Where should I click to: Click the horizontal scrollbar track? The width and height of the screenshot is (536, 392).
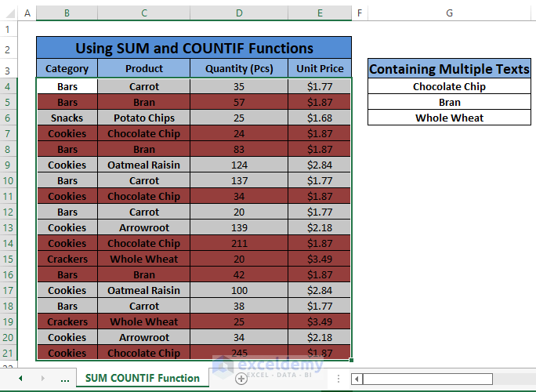[x=514, y=379]
